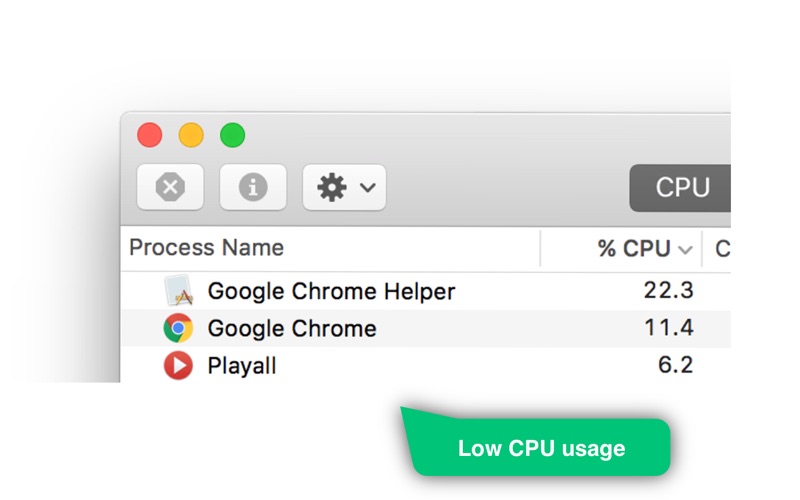
Task: Sort by the % CPU column header
Action: point(634,248)
